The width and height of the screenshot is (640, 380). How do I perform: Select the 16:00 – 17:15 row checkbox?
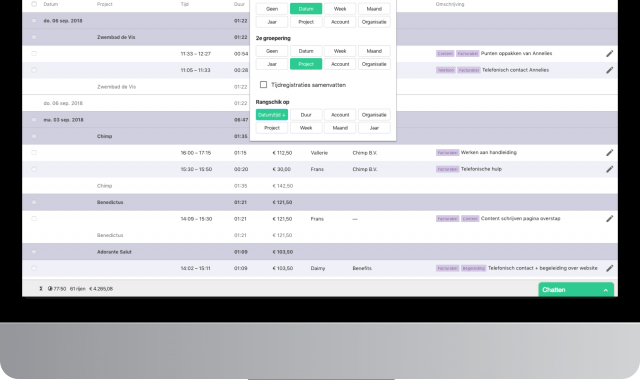[x=34, y=153]
